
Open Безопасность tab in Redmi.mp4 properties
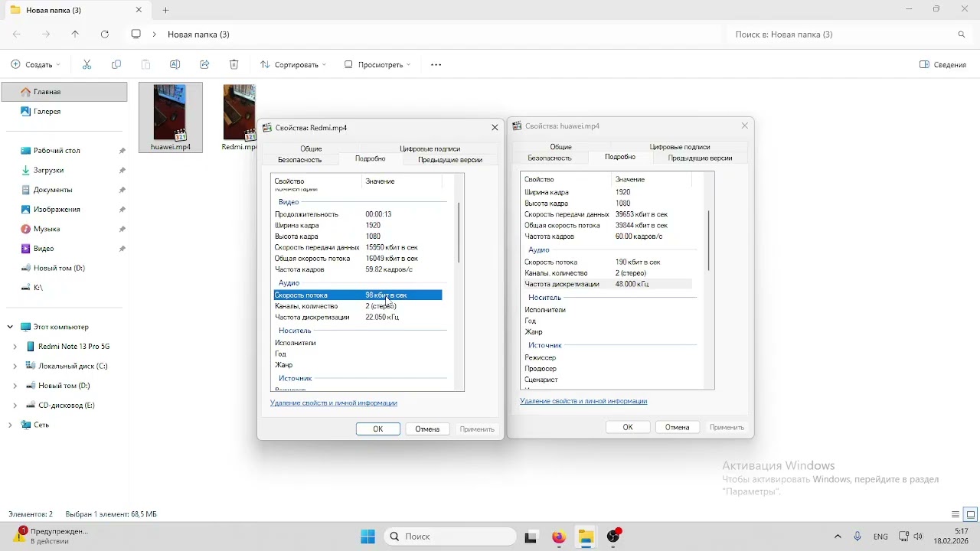click(x=299, y=160)
